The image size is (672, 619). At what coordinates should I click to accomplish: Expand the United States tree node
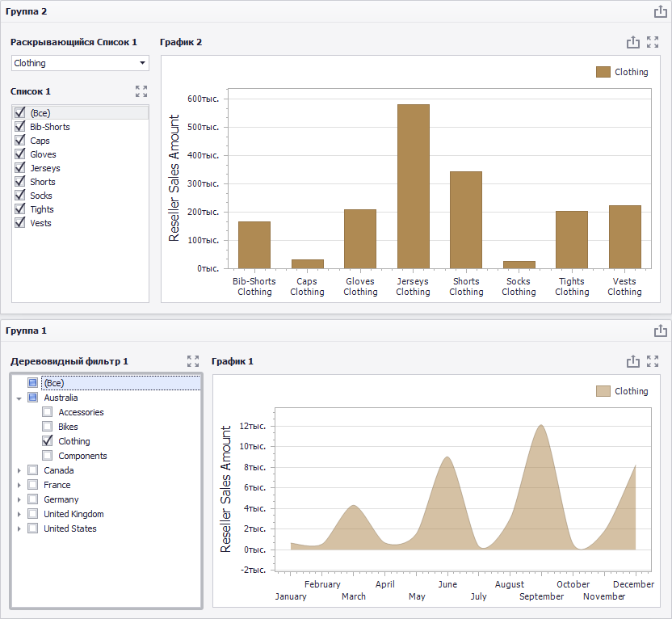click(x=19, y=529)
